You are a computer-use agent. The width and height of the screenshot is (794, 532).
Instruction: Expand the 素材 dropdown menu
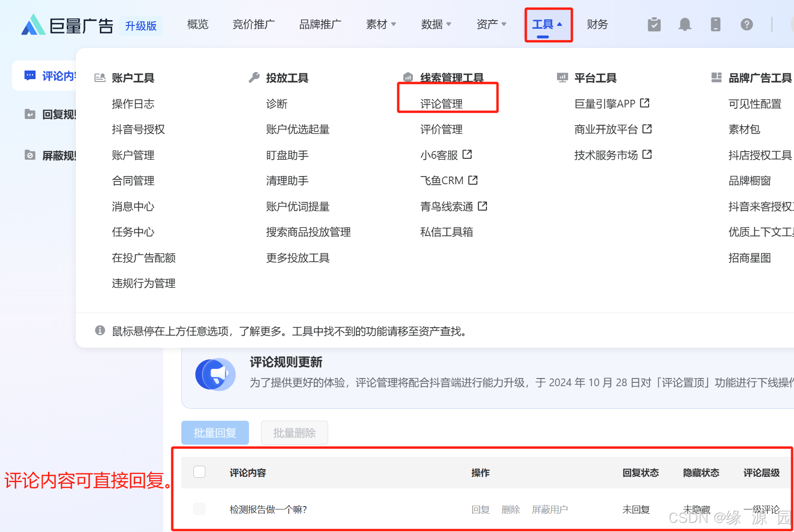pos(381,24)
